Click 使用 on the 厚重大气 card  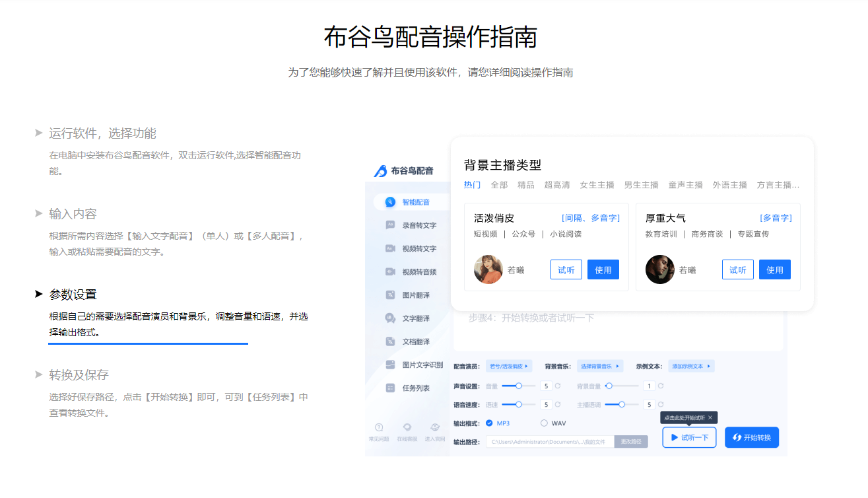point(775,269)
